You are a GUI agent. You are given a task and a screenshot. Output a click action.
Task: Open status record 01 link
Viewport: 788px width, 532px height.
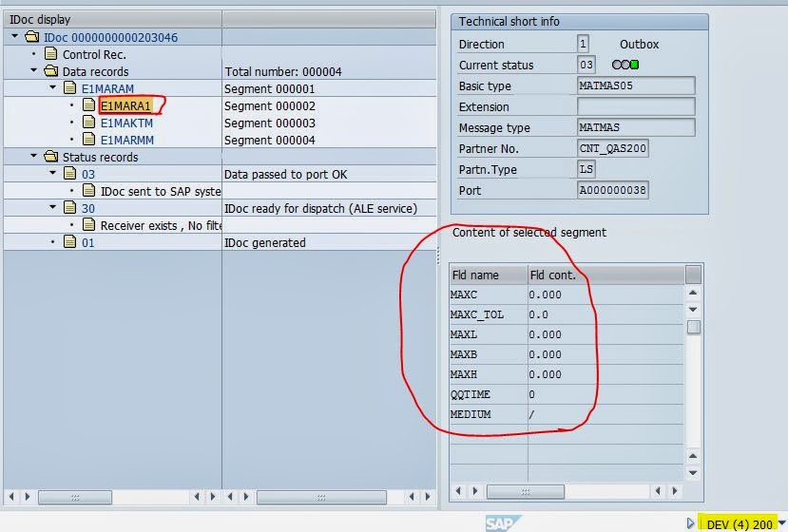coord(88,242)
